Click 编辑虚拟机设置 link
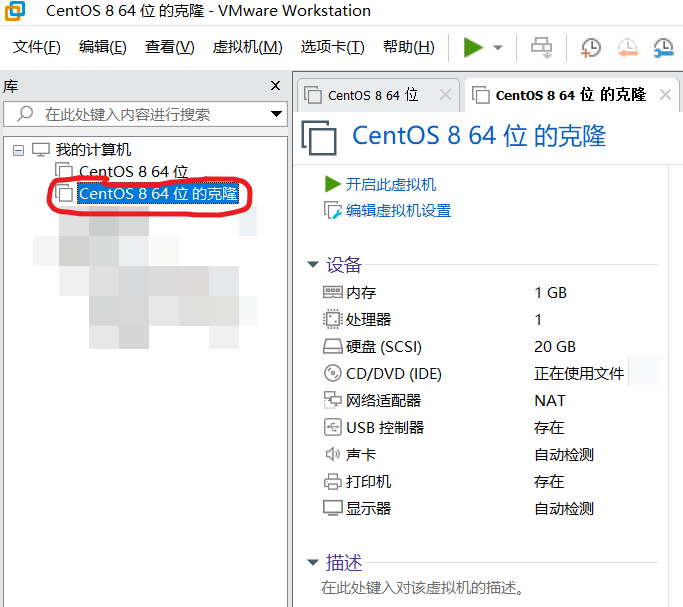This screenshot has height=607, width=683. 399,211
